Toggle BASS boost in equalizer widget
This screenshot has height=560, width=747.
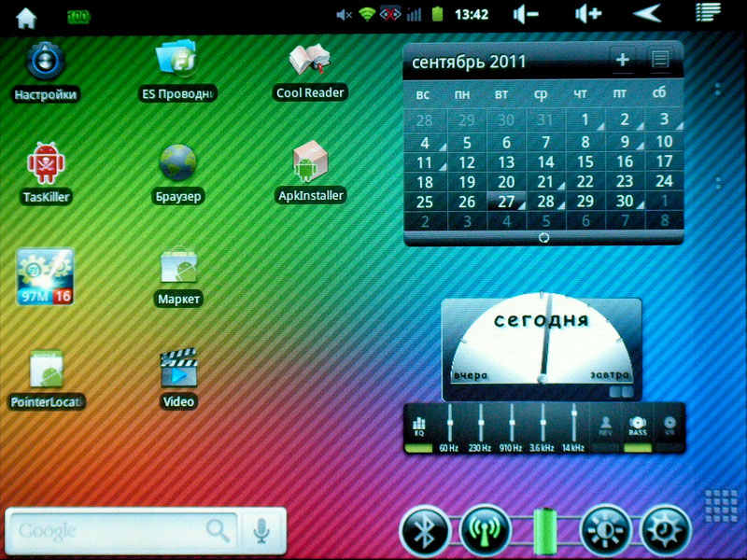pos(638,427)
